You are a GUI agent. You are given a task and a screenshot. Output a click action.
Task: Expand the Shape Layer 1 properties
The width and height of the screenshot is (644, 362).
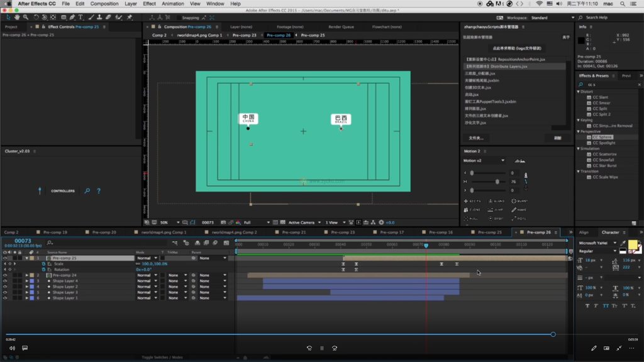(27, 298)
